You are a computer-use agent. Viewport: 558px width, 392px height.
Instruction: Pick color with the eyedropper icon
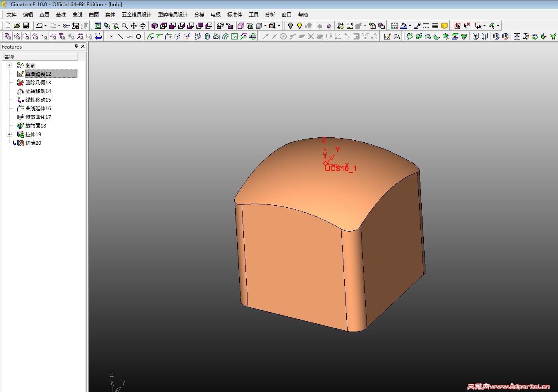pos(417,26)
